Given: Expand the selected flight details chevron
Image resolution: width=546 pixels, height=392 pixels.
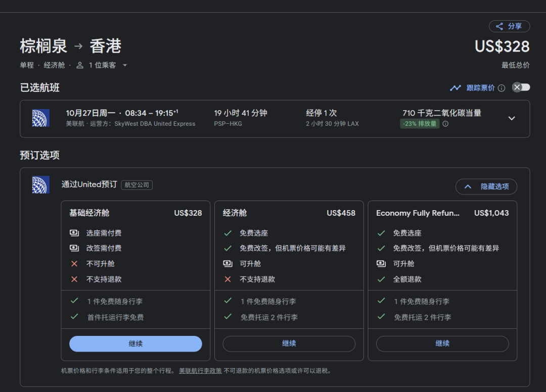Looking at the screenshot, I should tap(512, 118).
